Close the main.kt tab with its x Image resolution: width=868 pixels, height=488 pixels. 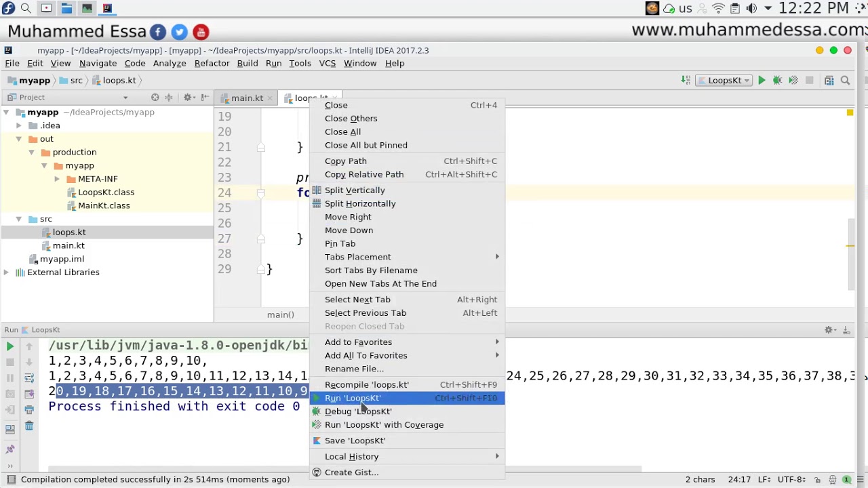pyautogui.click(x=269, y=98)
